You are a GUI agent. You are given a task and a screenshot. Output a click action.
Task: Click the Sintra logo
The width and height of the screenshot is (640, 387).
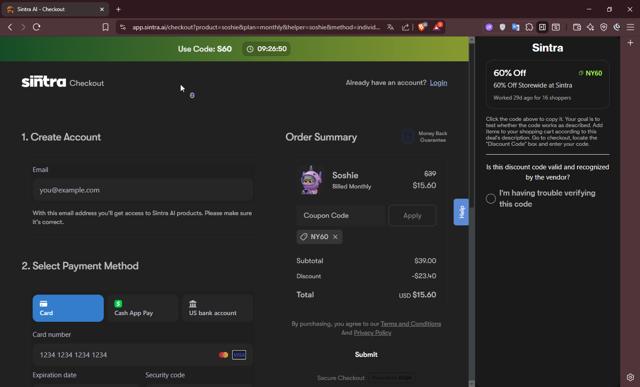click(44, 82)
